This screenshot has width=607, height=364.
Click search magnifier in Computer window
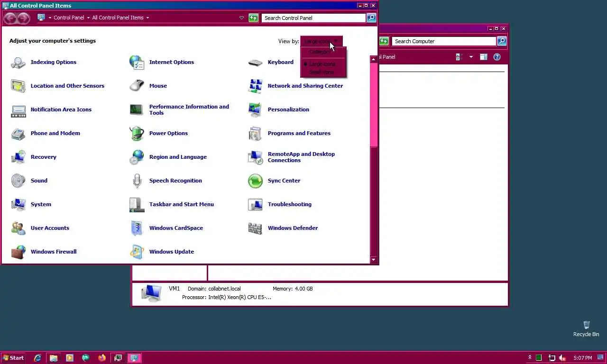[x=502, y=41]
